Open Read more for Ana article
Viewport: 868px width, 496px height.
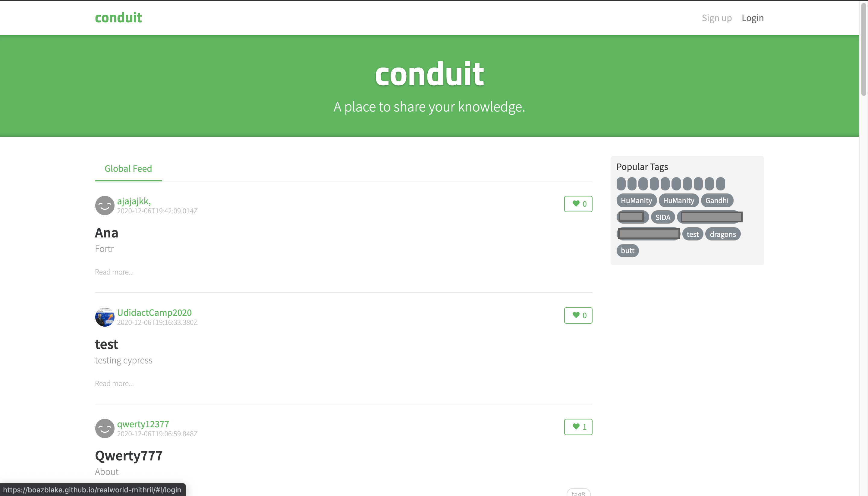[x=114, y=272]
